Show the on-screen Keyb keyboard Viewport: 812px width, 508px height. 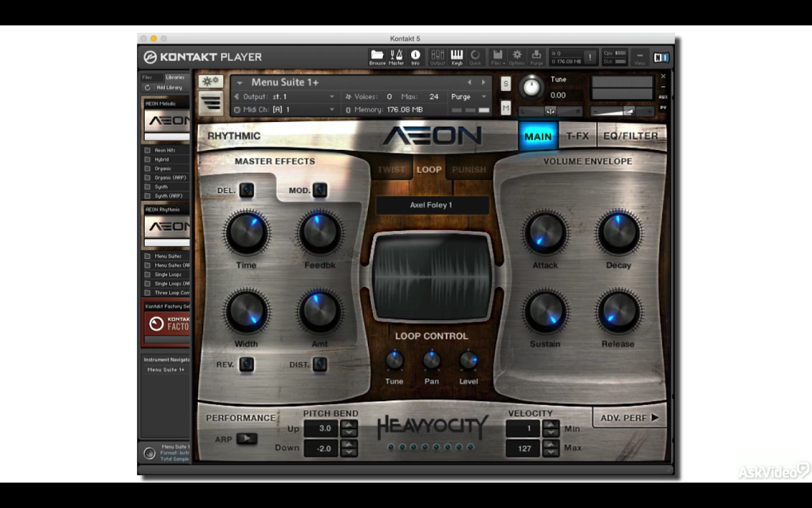pyautogui.click(x=457, y=57)
